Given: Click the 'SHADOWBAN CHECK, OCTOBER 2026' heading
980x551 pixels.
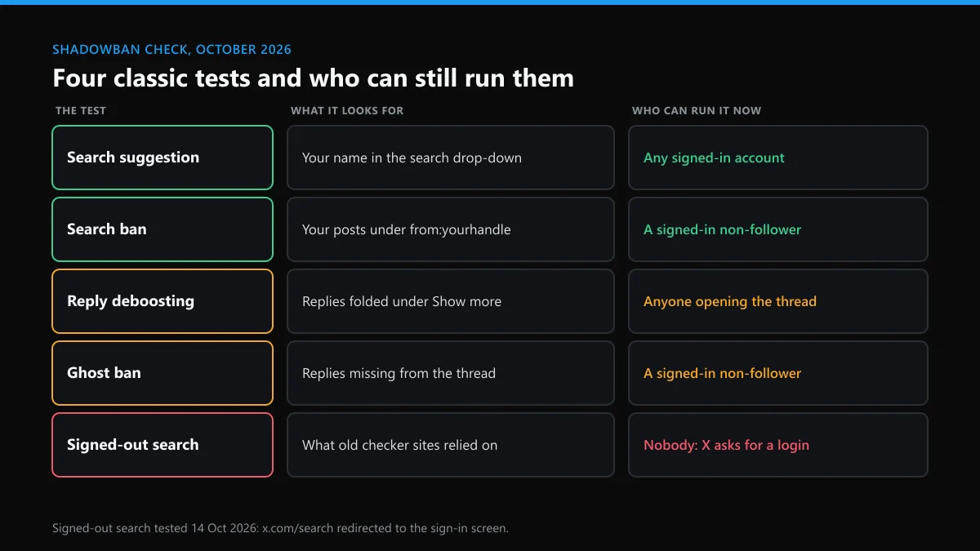Looking at the screenshot, I should point(171,50).
